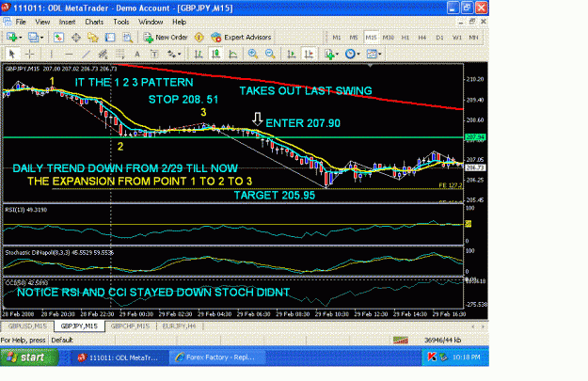Click the New Order button
Image resolution: width=588 pixels, height=381 pixels.
coord(167,37)
